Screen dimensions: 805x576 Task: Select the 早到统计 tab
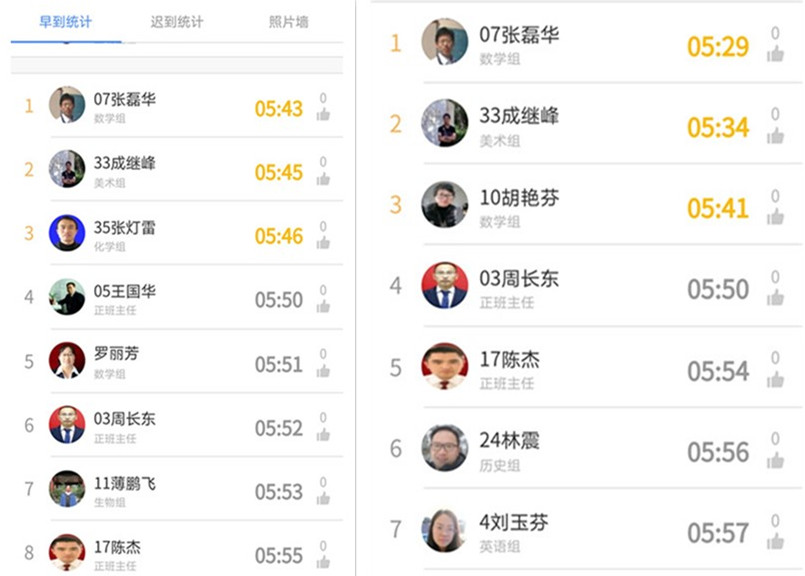(x=65, y=22)
